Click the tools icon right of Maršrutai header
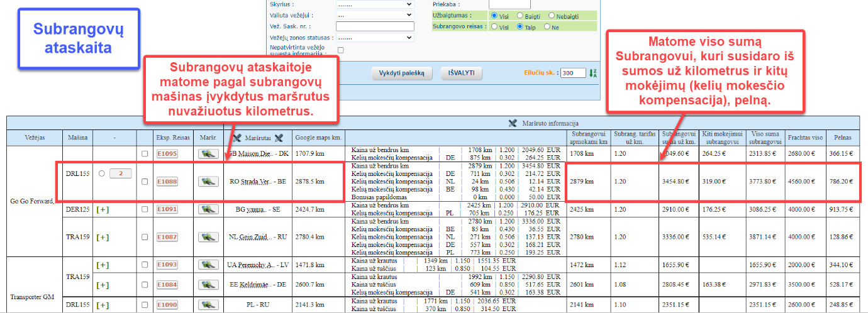 point(279,137)
